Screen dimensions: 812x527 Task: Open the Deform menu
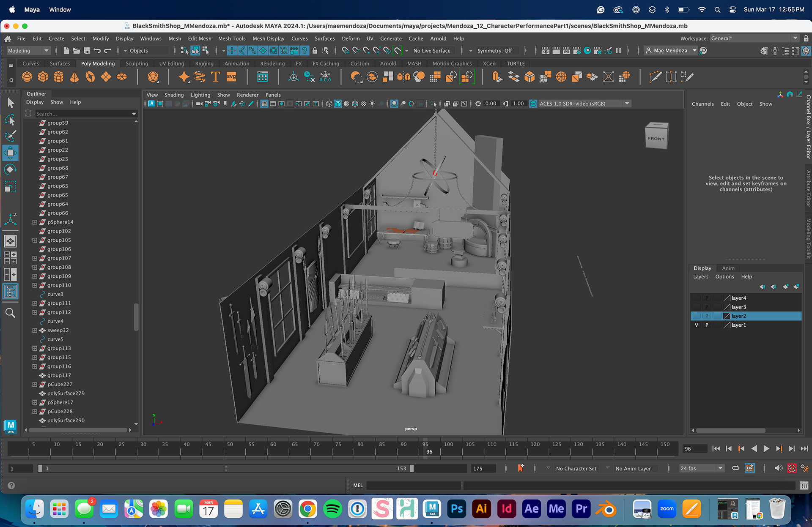coord(351,38)
